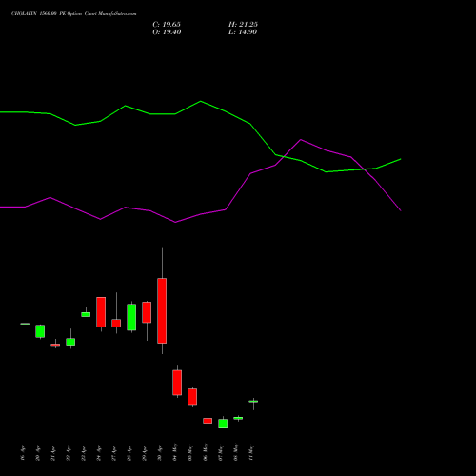Click the 29 Apr date label
476x476 pixels.
point(145,453)
